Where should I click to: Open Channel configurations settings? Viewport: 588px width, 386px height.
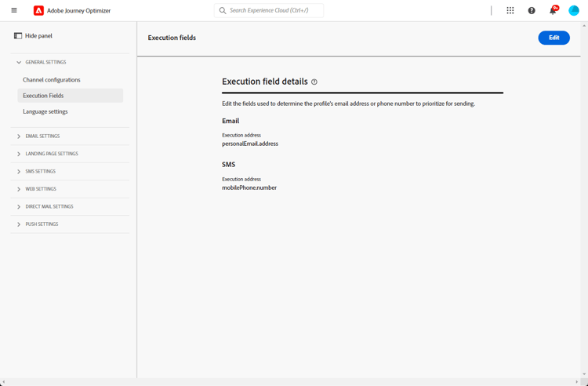[x=52, y=80]
